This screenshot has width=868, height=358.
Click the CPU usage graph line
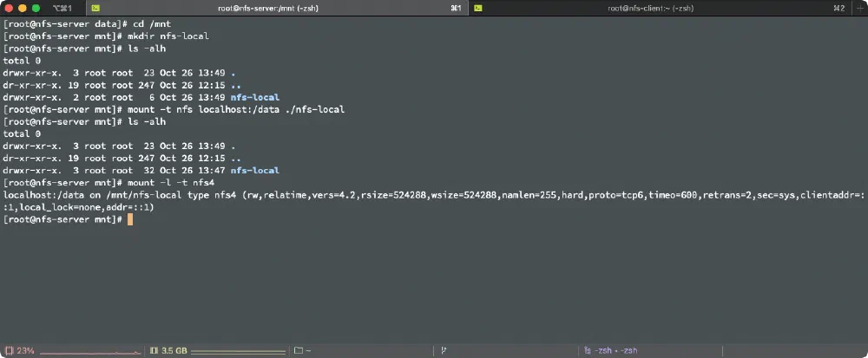[90, 353]
